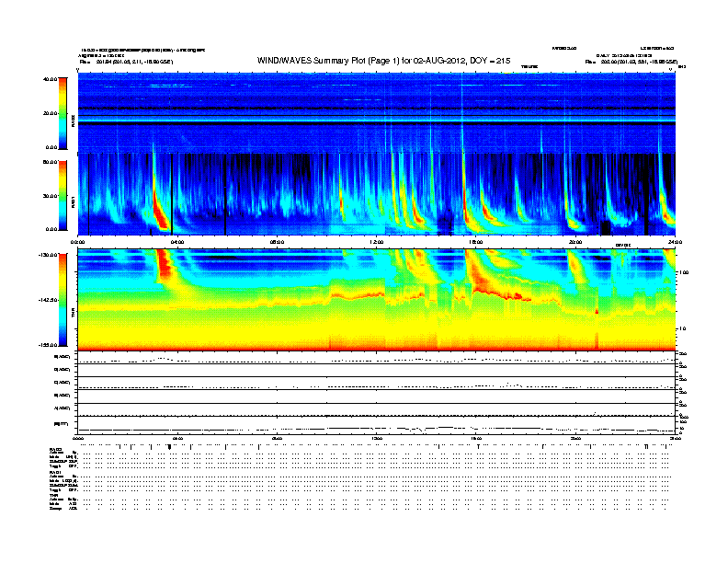The width and height of the screenshot is (728, 563).
Task: Click the TNR section header in status table
Action: pos(53,495)
